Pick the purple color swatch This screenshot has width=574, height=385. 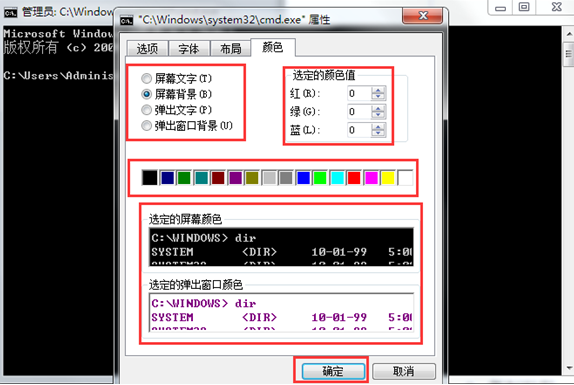235,178
